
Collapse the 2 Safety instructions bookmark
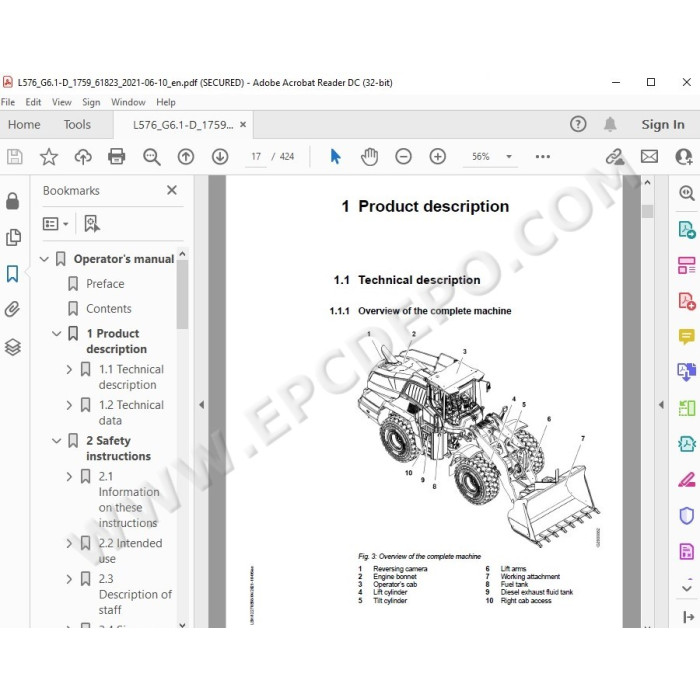pos(56,441)
